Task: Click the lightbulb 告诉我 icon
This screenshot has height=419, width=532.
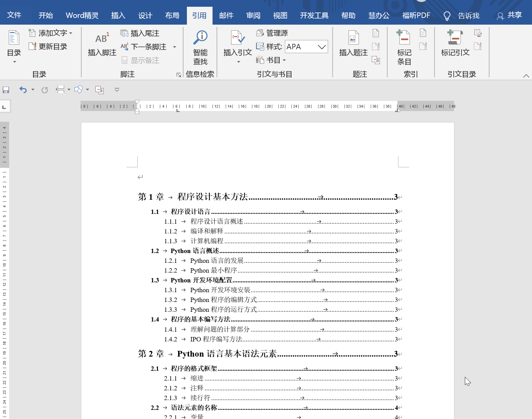Action: tap(447, 16)
